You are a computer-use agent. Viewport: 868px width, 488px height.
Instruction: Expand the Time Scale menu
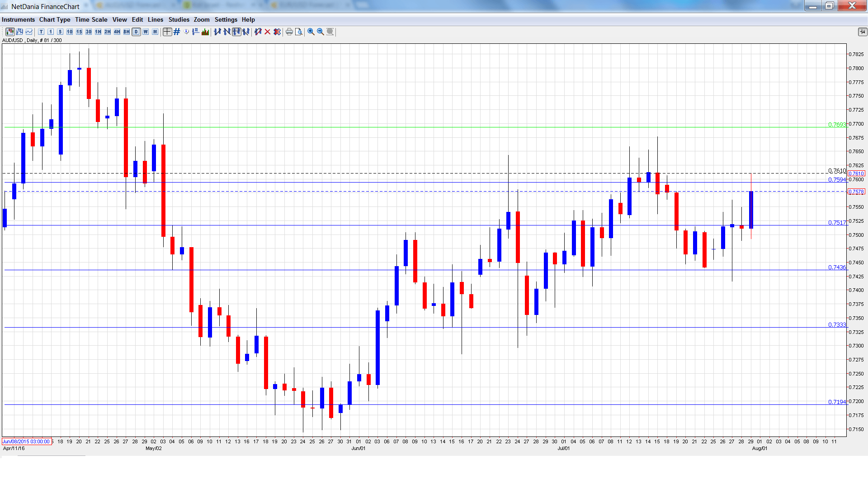tap(91, 19)
